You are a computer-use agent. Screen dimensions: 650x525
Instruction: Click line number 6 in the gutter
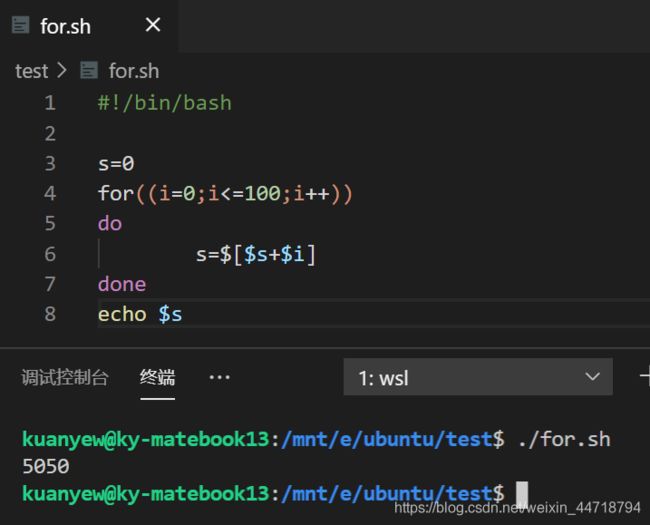(x=50, y=254)
